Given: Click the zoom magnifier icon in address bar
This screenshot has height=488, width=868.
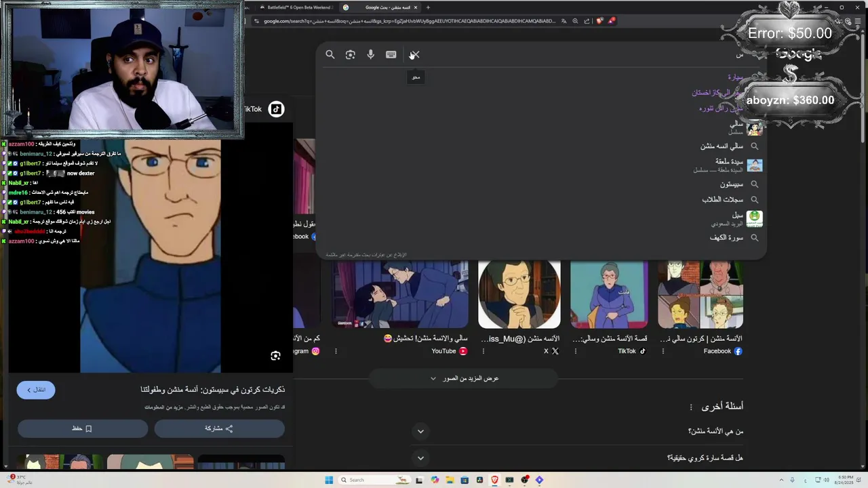Looking at the screenshot, I should pos(575,21).
